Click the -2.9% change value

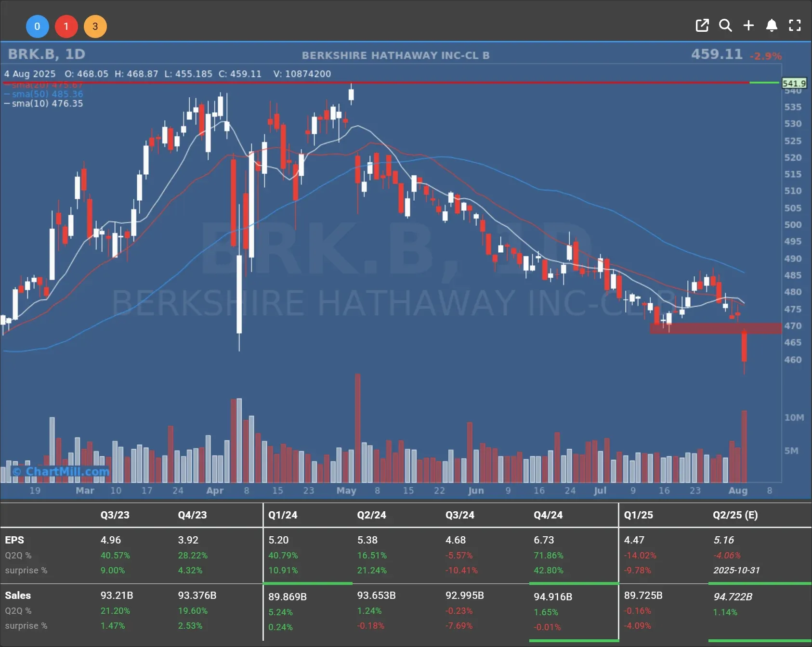coord(765,56)
